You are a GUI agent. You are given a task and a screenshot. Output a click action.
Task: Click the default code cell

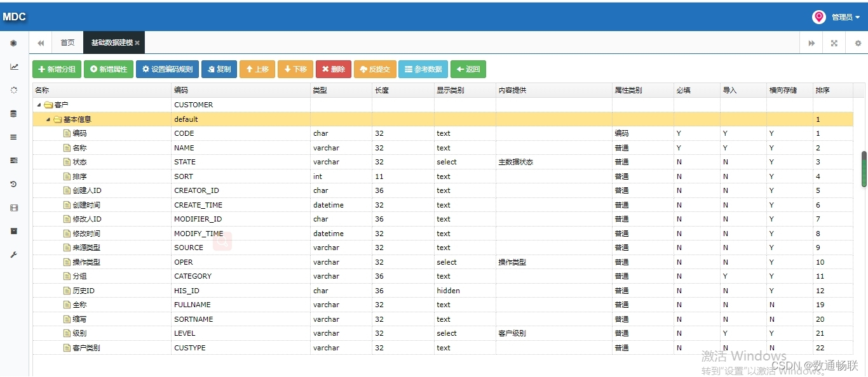point(241,119)
